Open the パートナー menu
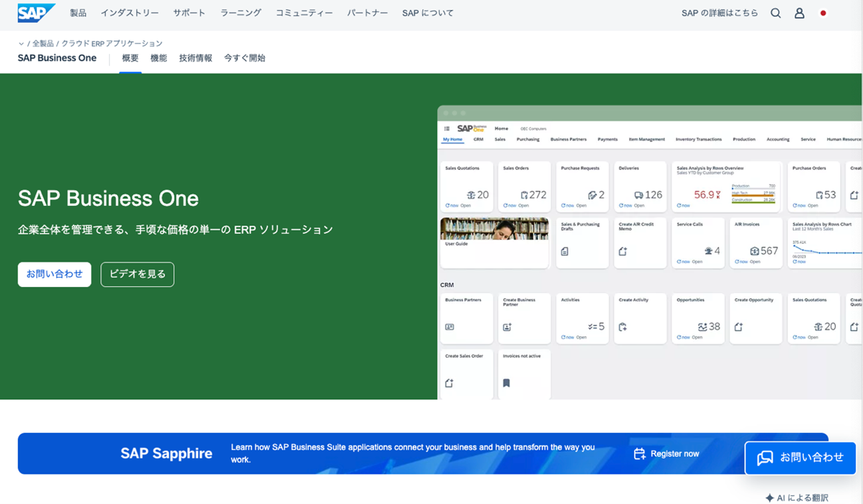 click(367, 13)
